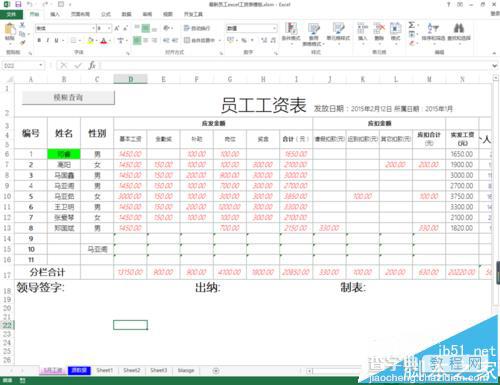This screenshot has width=500, height=385.
Task: Select the Sheet1 worksheet tab
Action: tap(104, 370)
